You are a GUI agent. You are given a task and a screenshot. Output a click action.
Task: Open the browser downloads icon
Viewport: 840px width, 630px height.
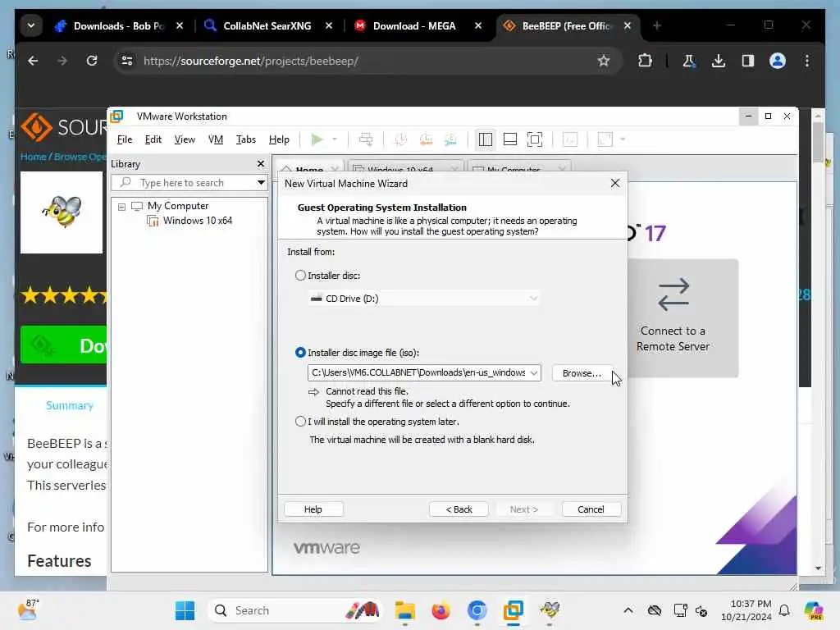[x=719, y=61]
